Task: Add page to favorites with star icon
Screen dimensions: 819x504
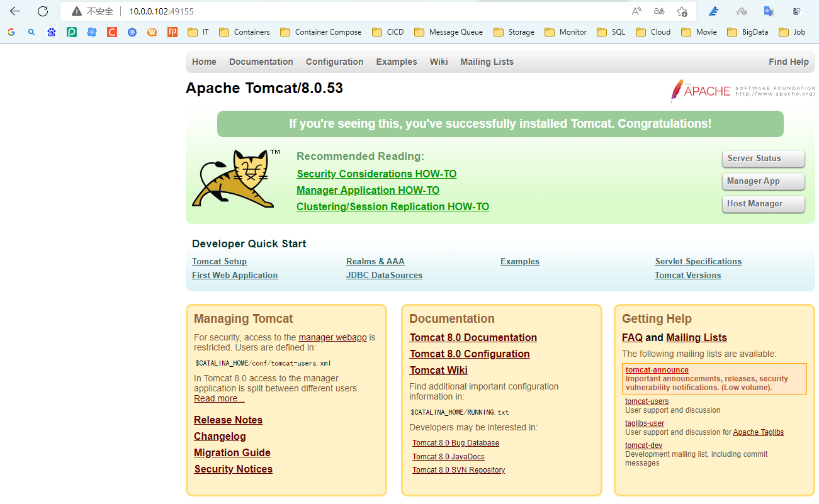Action: tap(682, 11)
